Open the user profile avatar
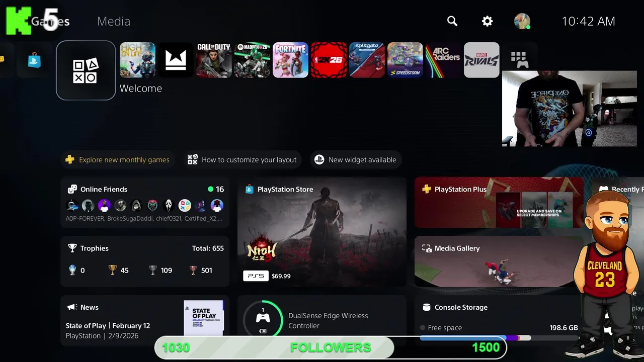Screen dimensions: 644x362 pos(522,21)
